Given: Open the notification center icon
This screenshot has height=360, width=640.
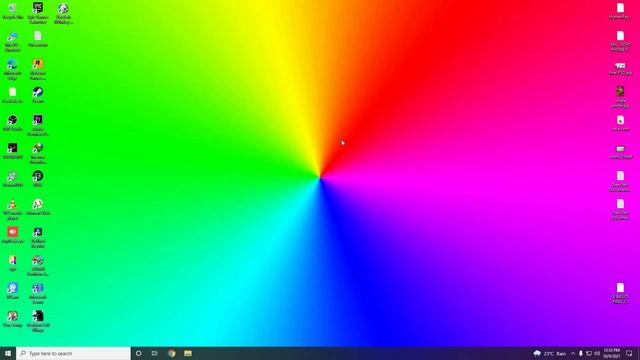Looking at the screenshot, I should [x=629, y=353].
